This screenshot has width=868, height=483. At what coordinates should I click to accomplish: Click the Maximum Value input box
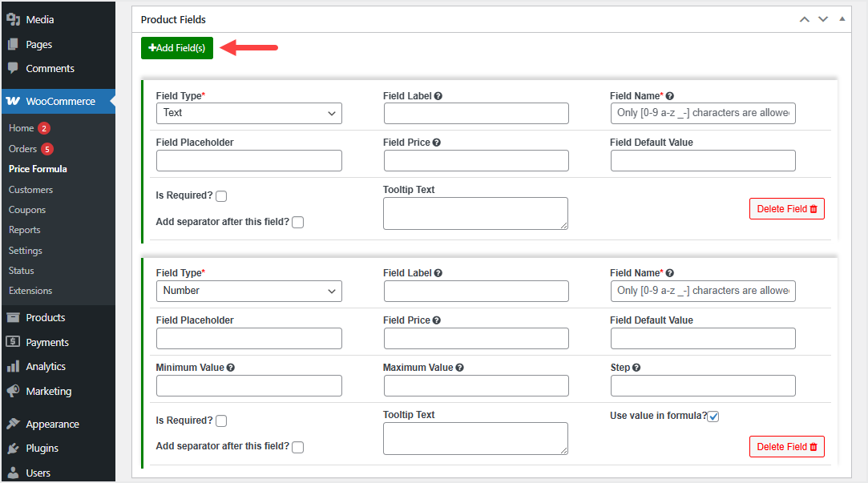476,386
